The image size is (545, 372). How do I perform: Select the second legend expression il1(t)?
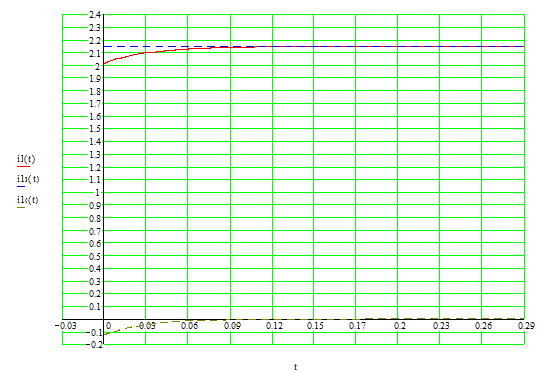click(x=28, y=179)
